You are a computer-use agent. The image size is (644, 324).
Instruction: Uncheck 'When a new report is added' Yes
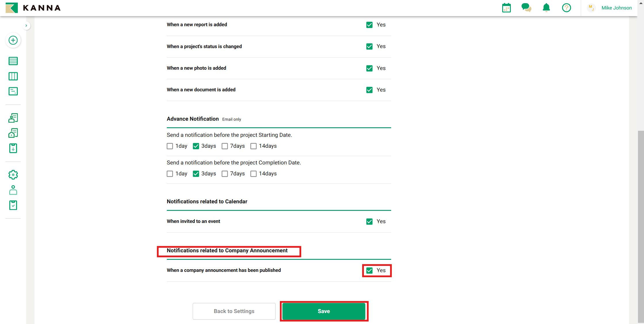click(x=369, y=25)
